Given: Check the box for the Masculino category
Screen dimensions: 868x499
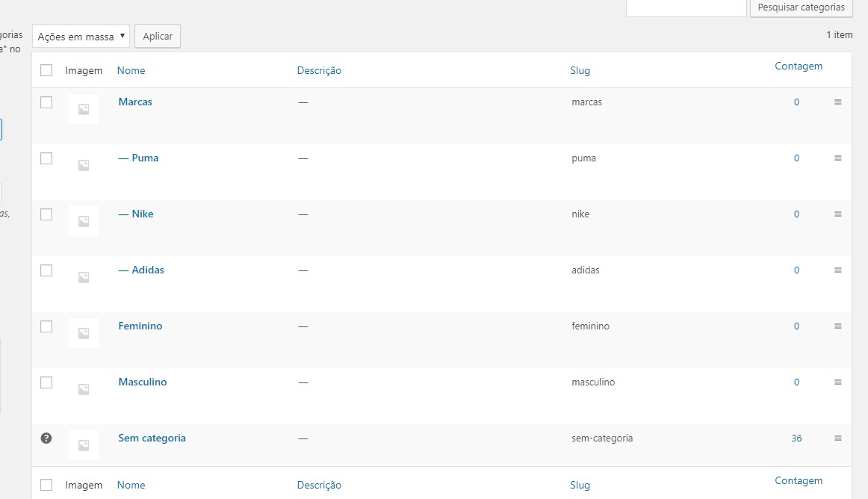Looking at the screenshot, I should click(46, 382).
